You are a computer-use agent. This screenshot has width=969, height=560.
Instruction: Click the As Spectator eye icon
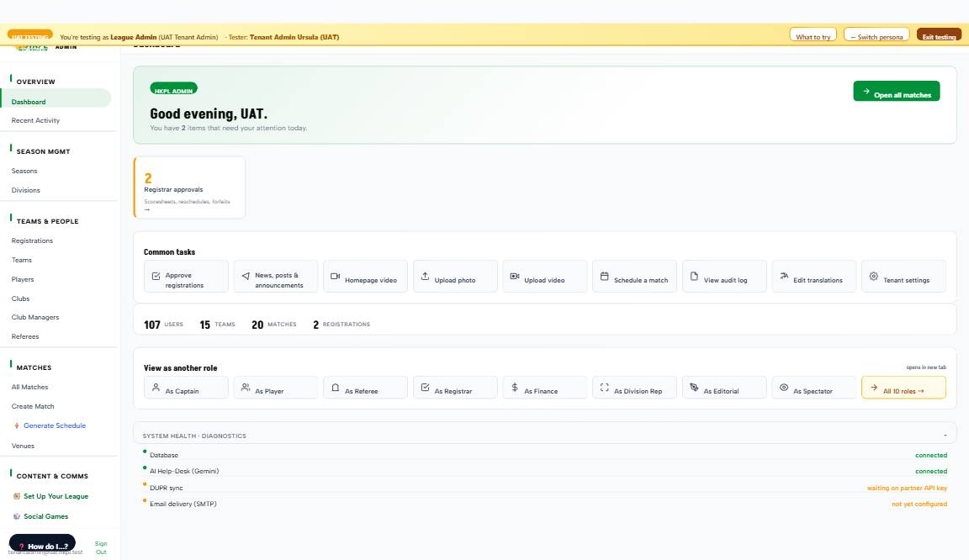[x=784, y=387]
